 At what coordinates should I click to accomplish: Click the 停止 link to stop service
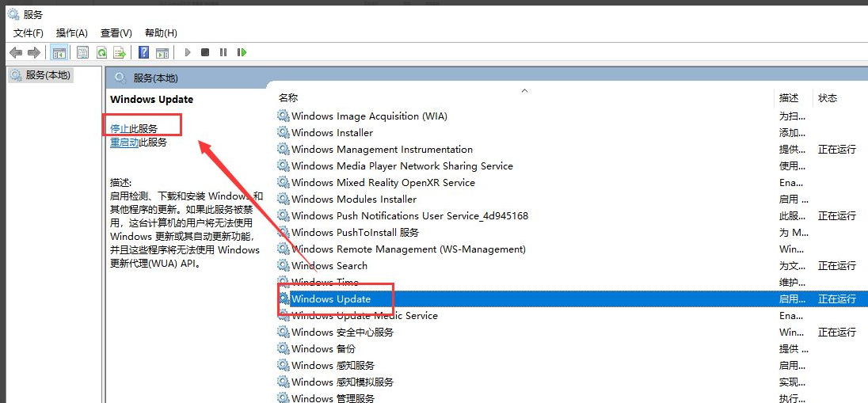tap(119, 128)
